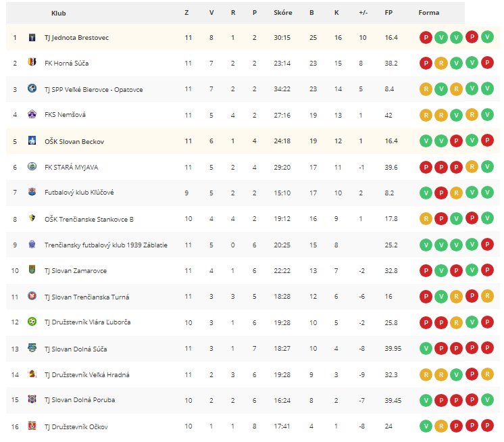Sort table by Skóre column header

click(x=283, y=13)
